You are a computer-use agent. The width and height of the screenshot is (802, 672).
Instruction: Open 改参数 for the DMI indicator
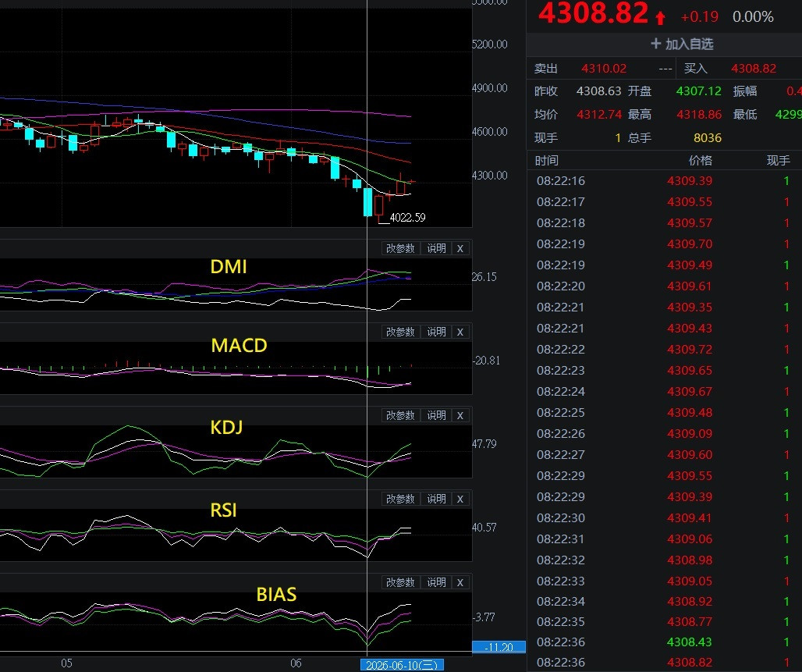(400, 249)
